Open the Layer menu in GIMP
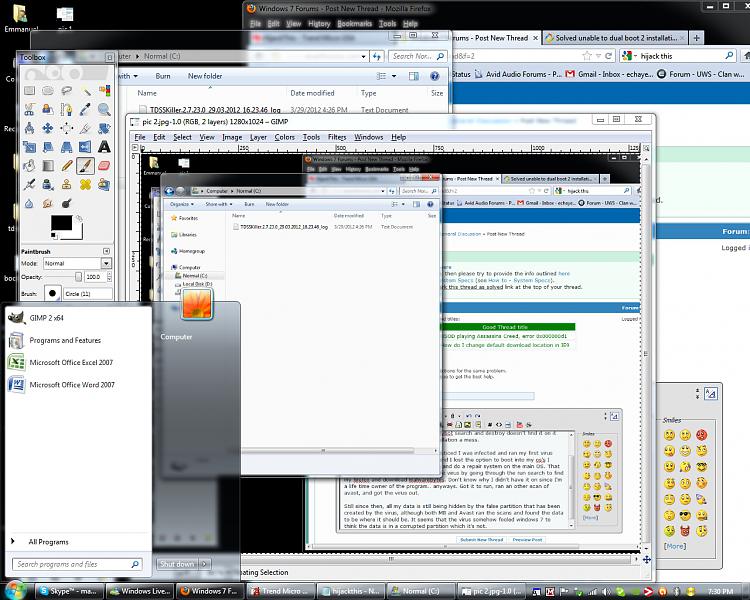 click(258, 137)
